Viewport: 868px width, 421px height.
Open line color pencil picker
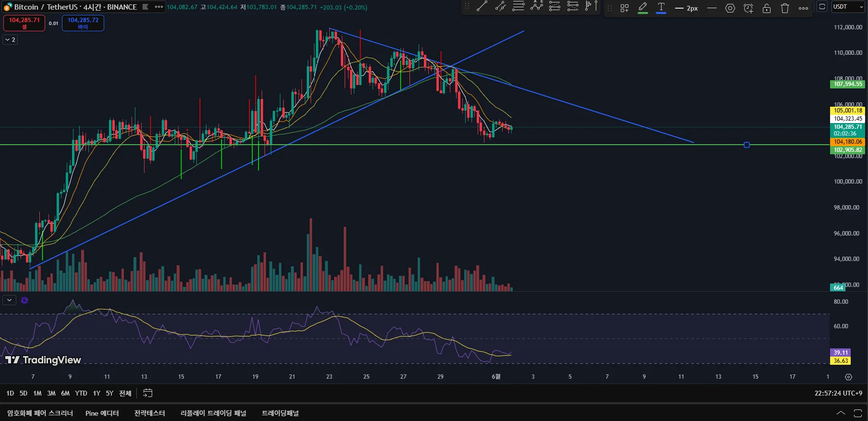pos(643,8)
